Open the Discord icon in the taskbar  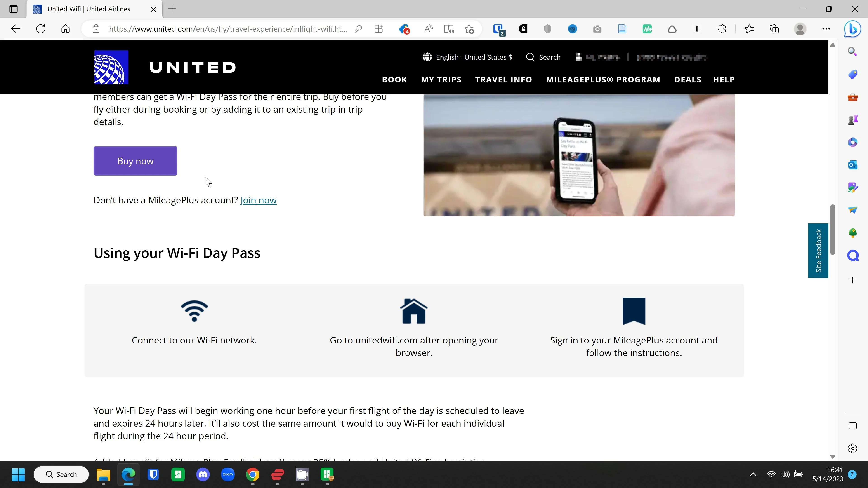click(203, 474)
